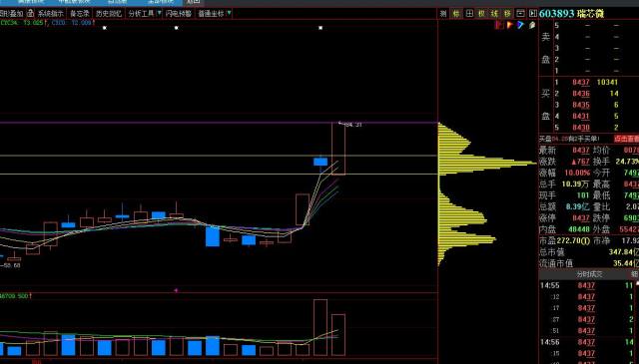Click the red-purple bar icon above chip chart
639x364 pixels.
pos(499,25)
